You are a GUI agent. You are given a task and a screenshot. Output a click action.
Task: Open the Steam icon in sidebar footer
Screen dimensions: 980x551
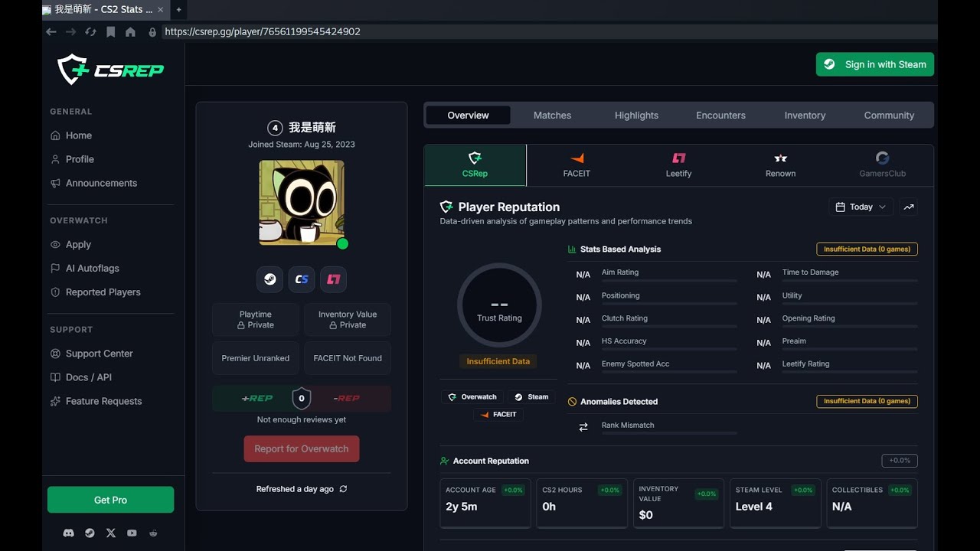point(90,533)
